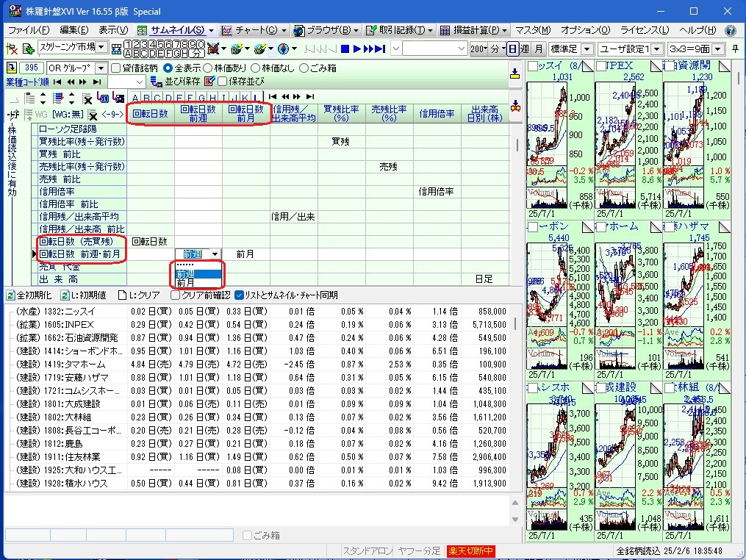Uncheck リストとサムネイル・チャート同期 checkbox
746x560 pixels.
pos(240,295)
